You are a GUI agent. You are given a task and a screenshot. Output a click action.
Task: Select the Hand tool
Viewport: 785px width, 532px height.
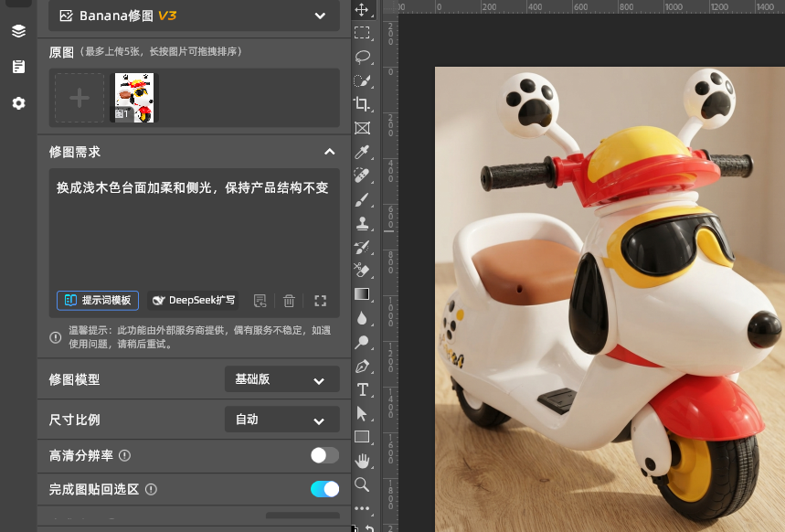point(363,461)
